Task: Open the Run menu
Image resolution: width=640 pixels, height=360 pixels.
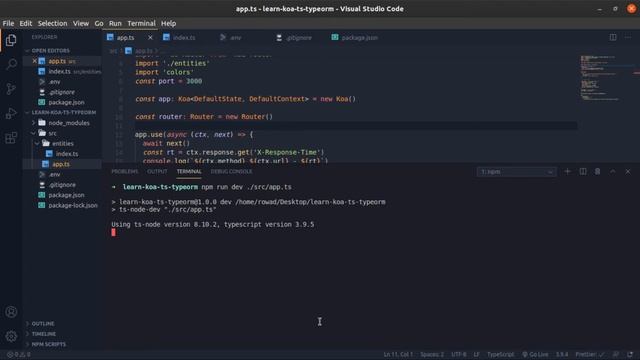Action: (115, 23)
